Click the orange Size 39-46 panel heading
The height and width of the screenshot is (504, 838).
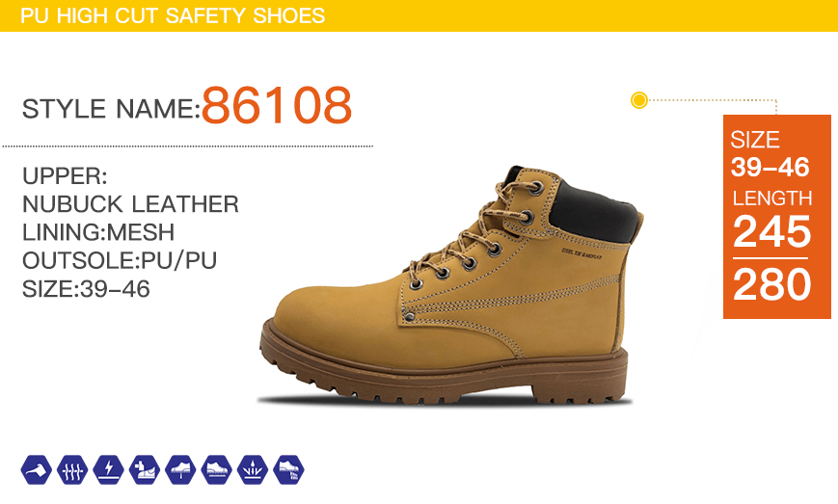point(770,154)
